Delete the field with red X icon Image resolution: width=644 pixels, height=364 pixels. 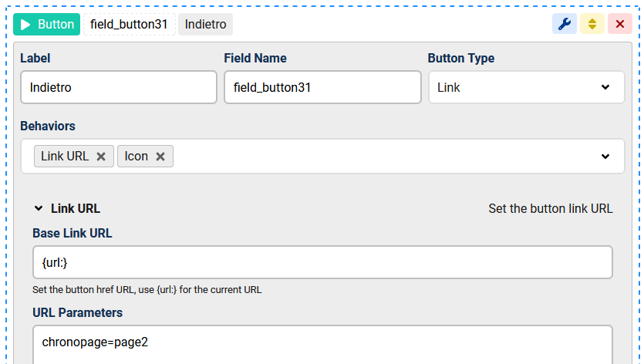(x=619, y=24)
